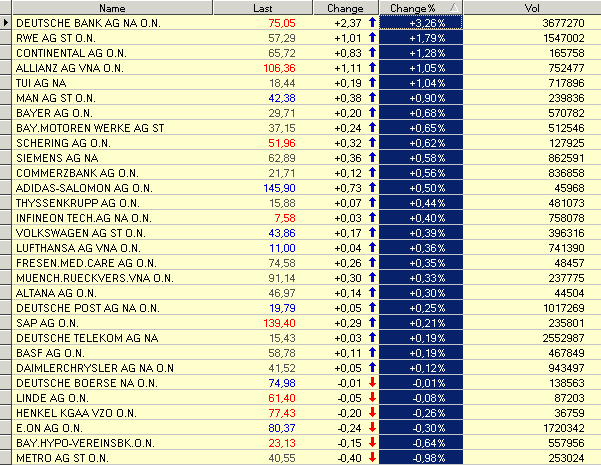The height and width of the screenshot is (465, 601).
Task: Click the up arrow in ALLIANZ AG row
Action: 372,67
